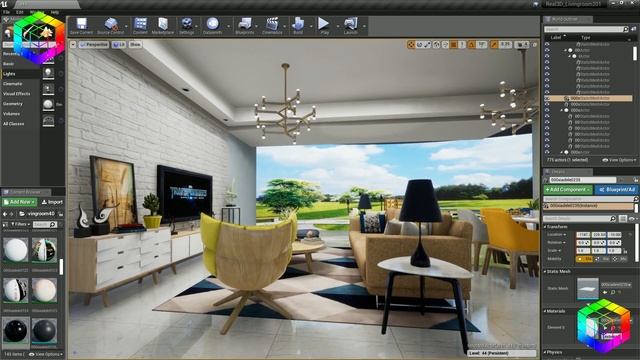Click use-selected-asset arrow under Static Mesh
This screenshot has width=640, height=360.
coord(605,293)
